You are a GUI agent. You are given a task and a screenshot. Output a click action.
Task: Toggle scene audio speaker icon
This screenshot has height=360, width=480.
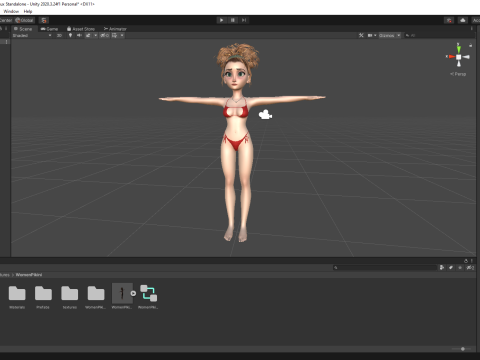(x=79, y=35)
